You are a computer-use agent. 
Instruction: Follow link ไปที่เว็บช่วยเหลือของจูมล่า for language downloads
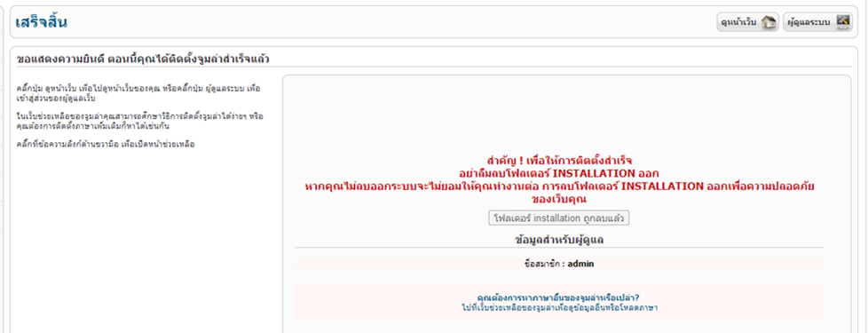(x=559, y=307)
